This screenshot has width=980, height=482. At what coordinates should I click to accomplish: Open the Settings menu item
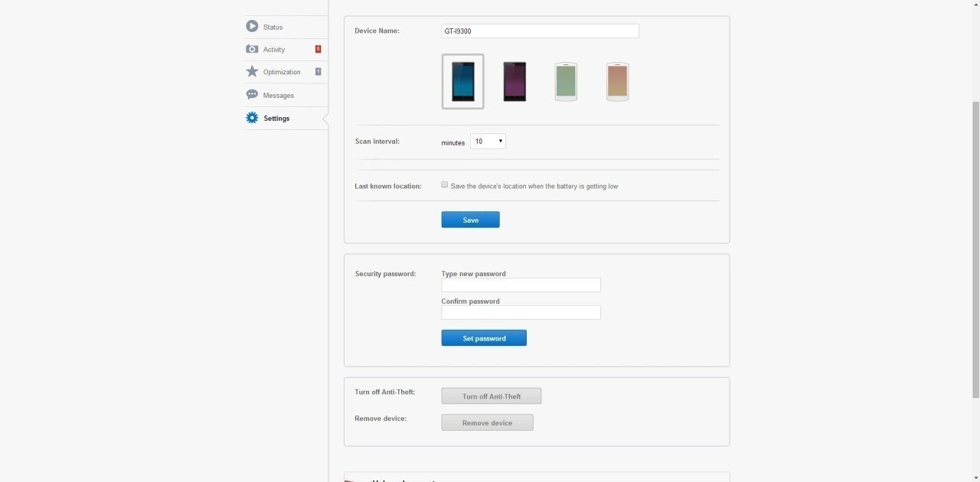click(x=286, y=118)
